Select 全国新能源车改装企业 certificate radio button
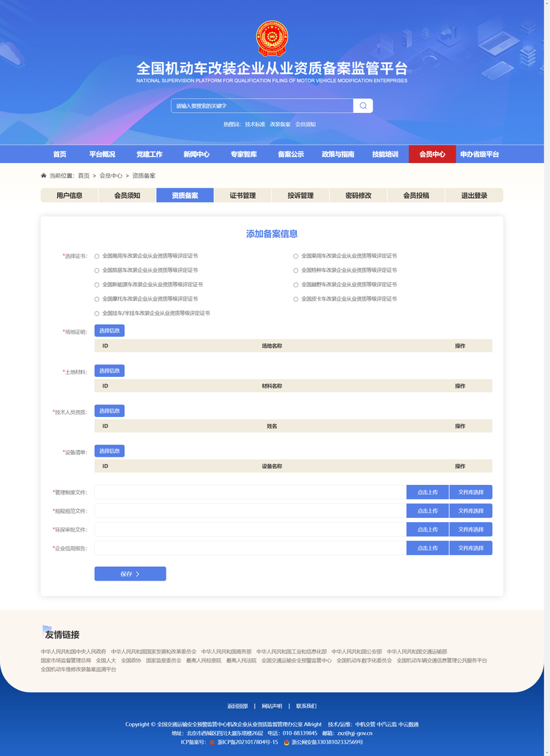This screenshot has height=756, width=550. (97, 285)
